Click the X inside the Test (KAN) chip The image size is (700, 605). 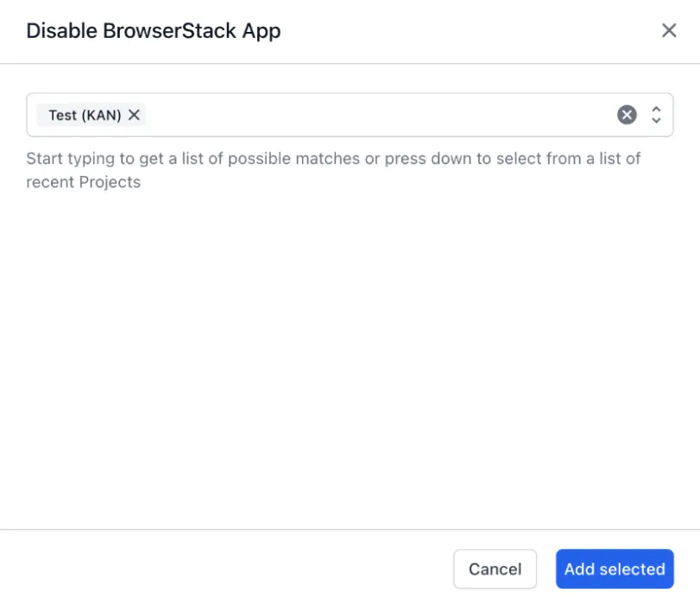[x=135, y=114]
